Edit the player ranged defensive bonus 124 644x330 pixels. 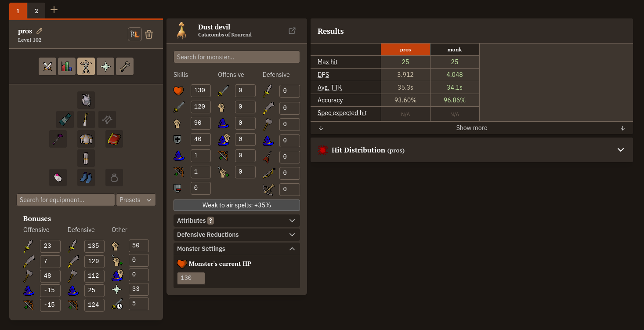(94, 305)
